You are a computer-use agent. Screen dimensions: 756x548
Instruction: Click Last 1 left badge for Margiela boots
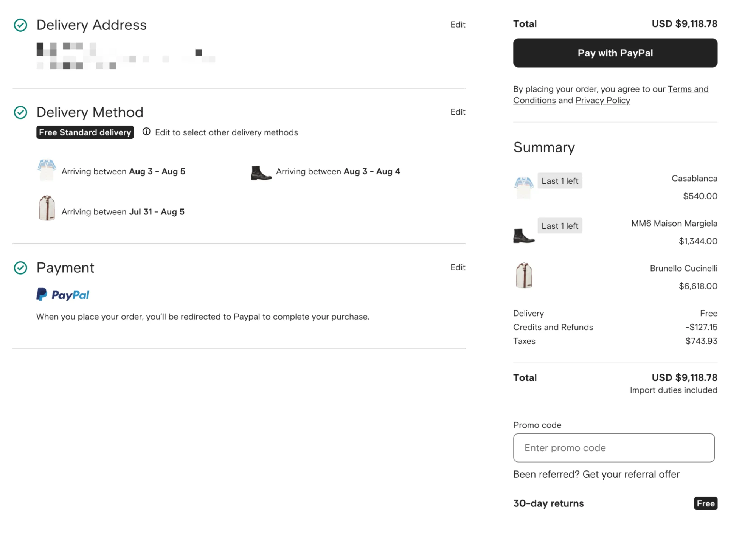point(560,225)
